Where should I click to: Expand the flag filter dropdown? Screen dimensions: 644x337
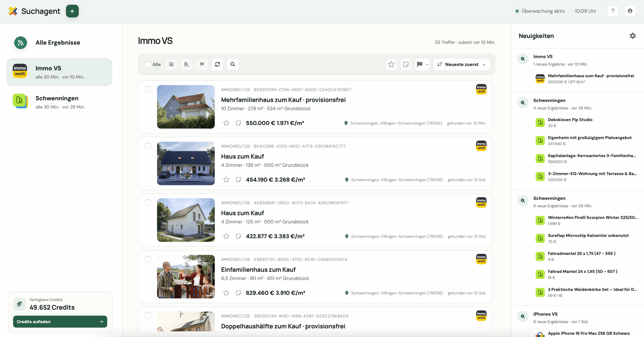422,64
